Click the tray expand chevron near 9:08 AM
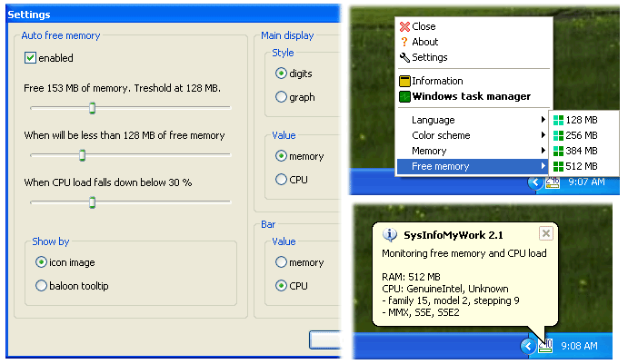Image resolution: width=628 pixels, height=364 pixels. (528, 346)
